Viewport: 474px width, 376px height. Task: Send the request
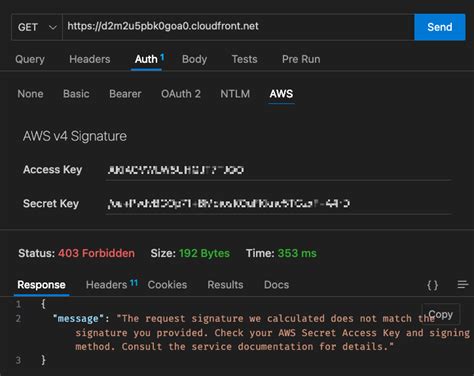click(440, 27)
